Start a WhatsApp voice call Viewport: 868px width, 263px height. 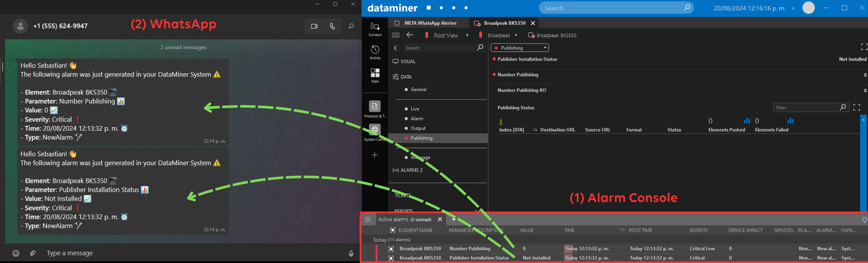click(332, 26)
